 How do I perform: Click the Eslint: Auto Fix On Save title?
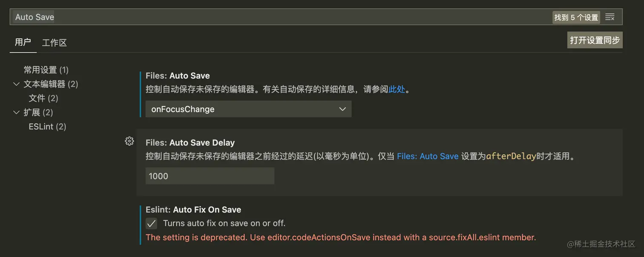pos(193,210)
